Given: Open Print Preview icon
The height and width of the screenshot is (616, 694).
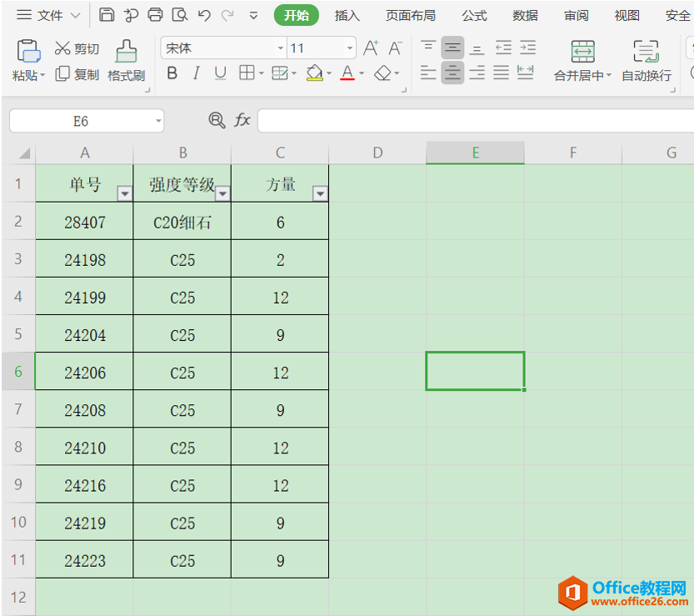Looking at the screenshot, I should click(x=180, y=15).
